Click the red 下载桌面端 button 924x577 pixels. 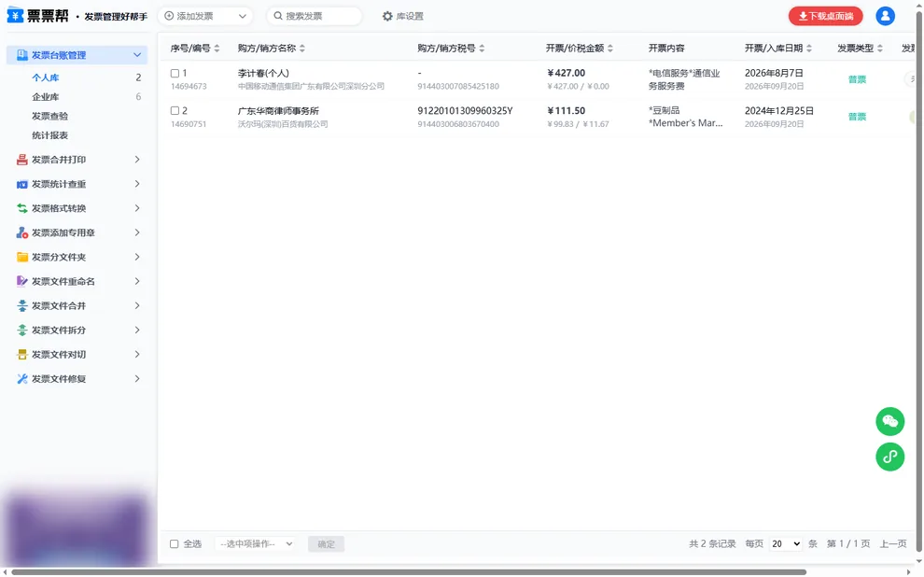click(x=826, y=16)
